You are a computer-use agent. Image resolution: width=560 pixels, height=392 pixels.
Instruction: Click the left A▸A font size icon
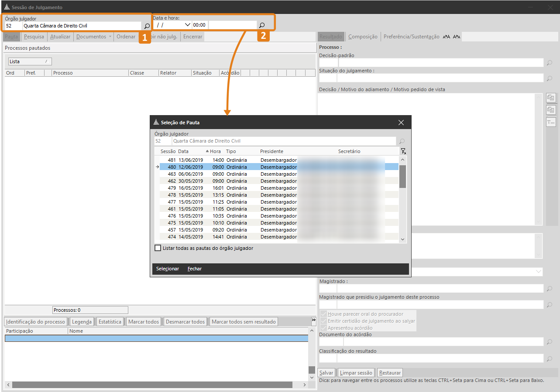coord(446,37)
